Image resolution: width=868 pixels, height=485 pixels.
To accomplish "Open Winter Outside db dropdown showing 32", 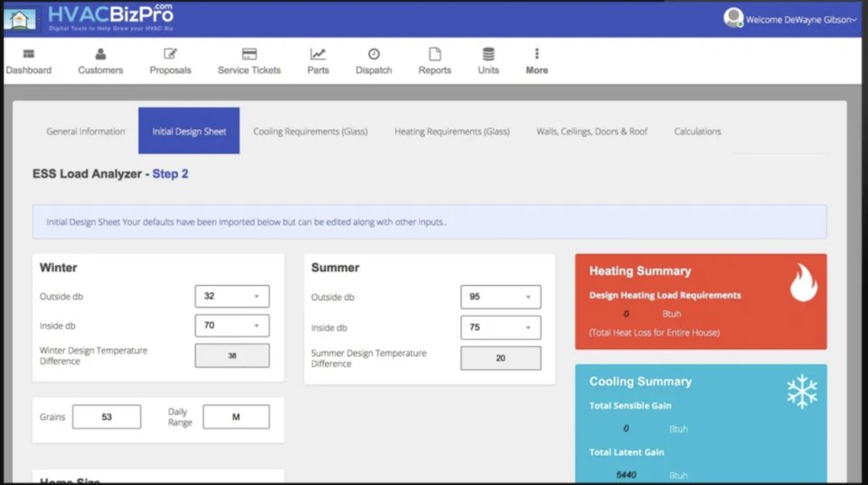I will pyautogui.click(x=232, y=297).
